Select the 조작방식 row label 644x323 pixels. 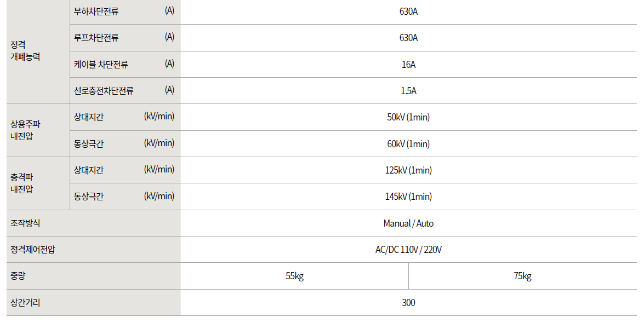pyautogui.click(x=25, y=223)
